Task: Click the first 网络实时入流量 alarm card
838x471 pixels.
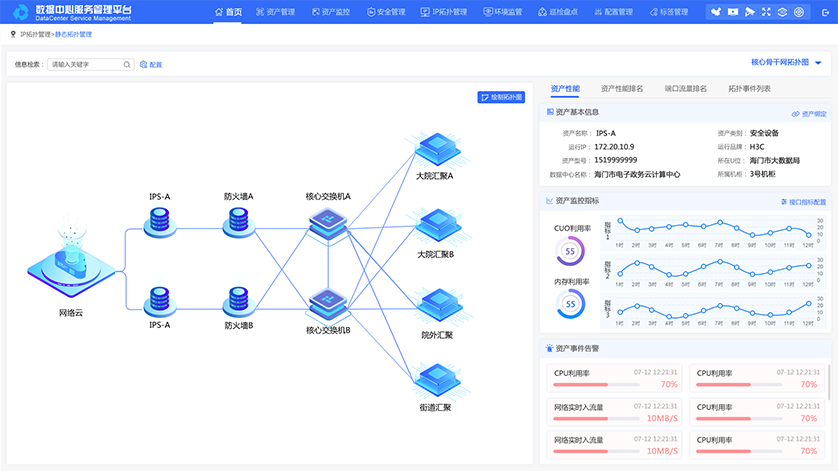Action: tap(615, 411)
